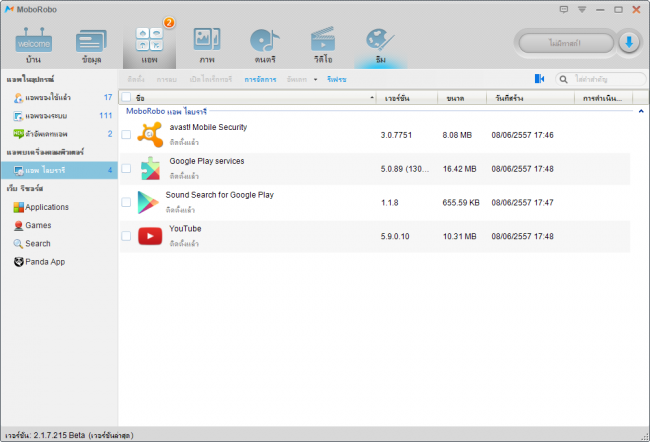Tick the select-all checkbox in header
650x442 pixels.
coord(126,97)
